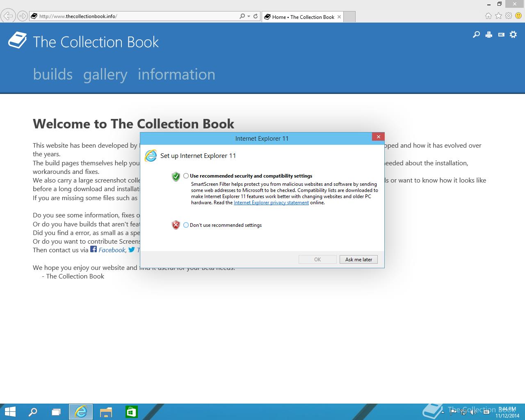Open File Explorer from the taskbar
Viewport: 525px width, 420px height.
click(106, 412)
